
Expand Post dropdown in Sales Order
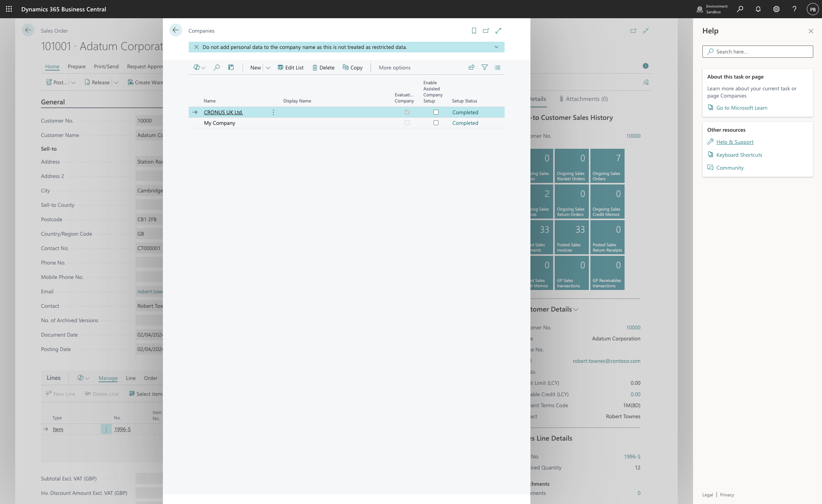(x=73, y=82)
